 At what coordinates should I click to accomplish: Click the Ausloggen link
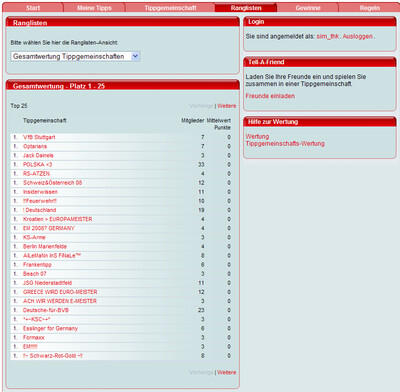358,36
